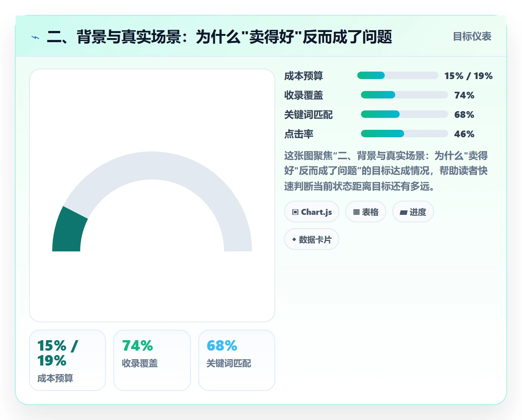The width and height of the screenshot is (522, 420).
Task: Click the description paragraph starting 这张图聚焦
Action: (386, 171)
